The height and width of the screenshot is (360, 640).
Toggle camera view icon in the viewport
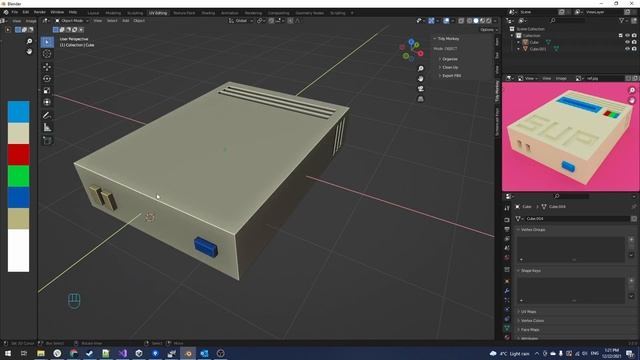pyautogui.click(x=420, y=89)
